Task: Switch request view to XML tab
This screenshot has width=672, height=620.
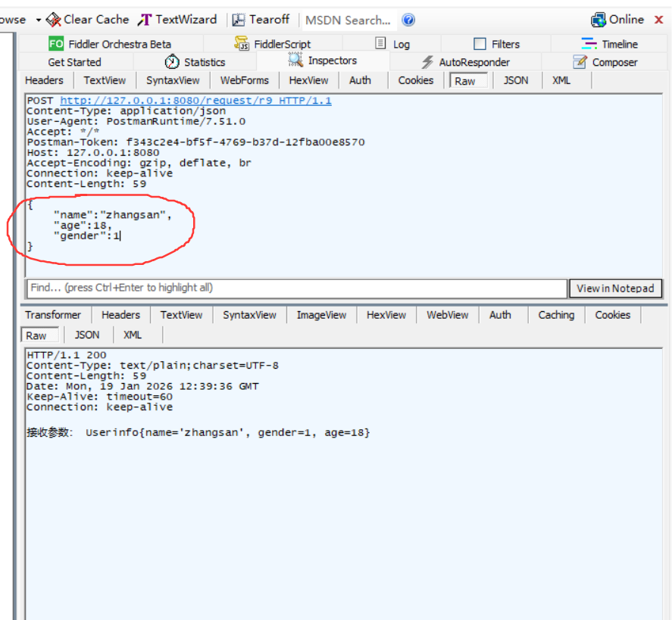Action: [561, 80]
